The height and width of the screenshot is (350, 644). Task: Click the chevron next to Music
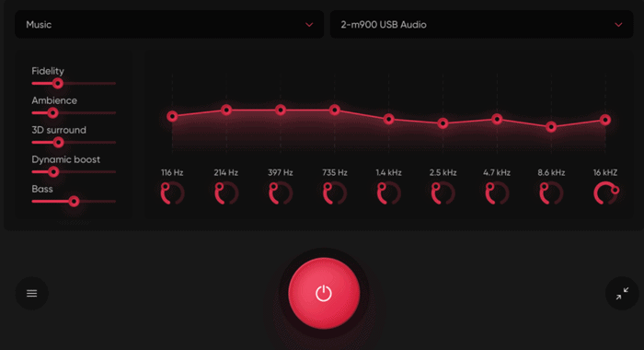click(309, 25)
